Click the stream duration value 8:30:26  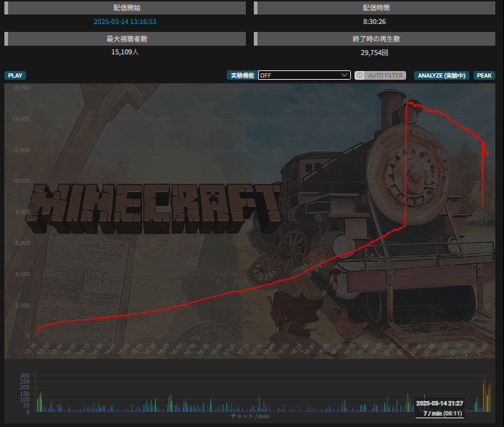pyautogui.click(x=374, y=22)
